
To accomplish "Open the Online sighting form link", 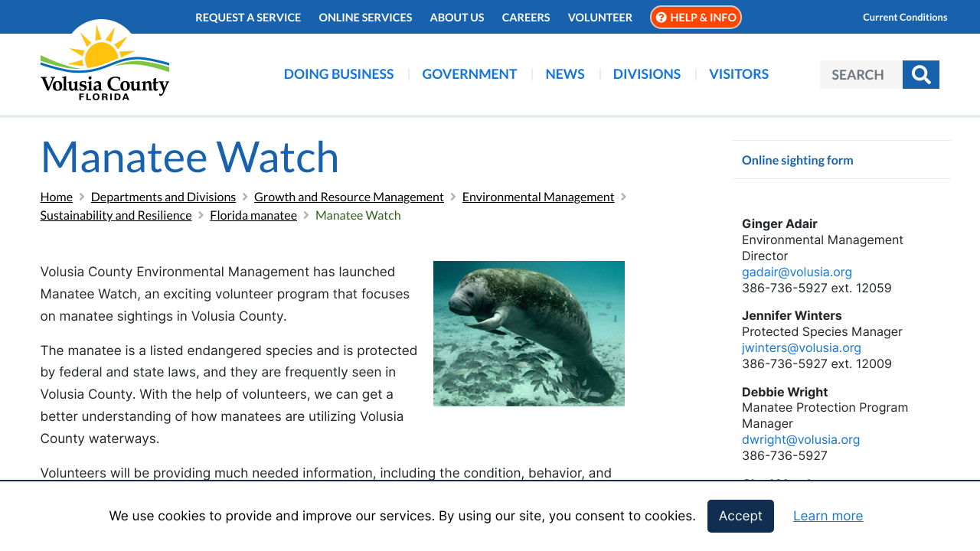I will point(798,160).
